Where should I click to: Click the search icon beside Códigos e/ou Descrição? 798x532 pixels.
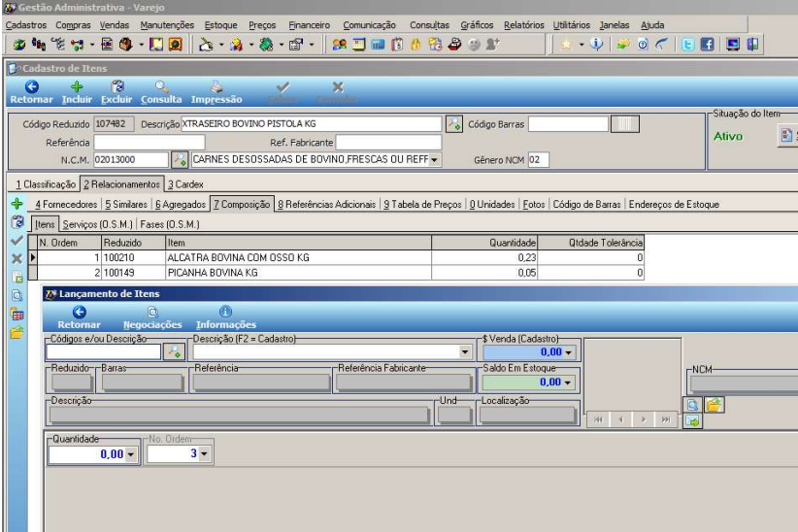click(x=174, y=351)
